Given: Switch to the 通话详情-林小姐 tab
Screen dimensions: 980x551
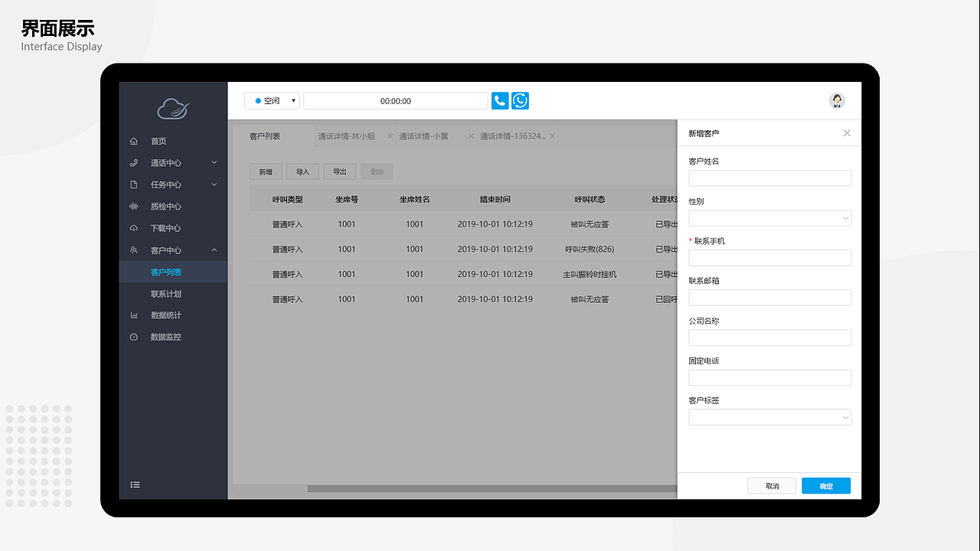Looking at the screenshot, I should [346, 135].
